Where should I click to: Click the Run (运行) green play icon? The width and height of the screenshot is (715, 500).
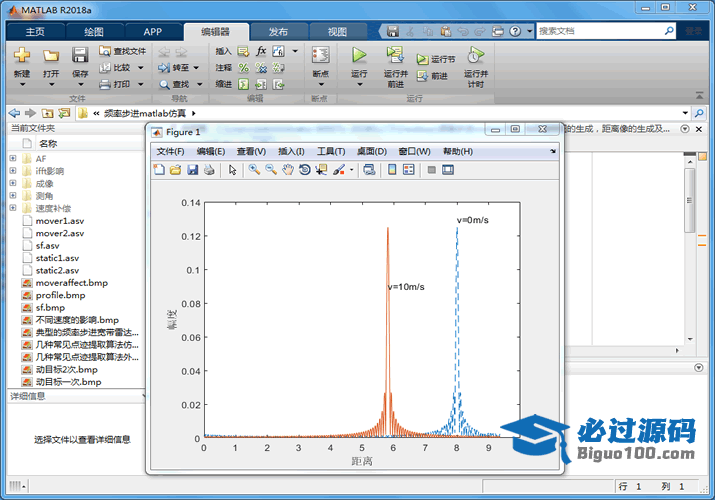[359, 56]
